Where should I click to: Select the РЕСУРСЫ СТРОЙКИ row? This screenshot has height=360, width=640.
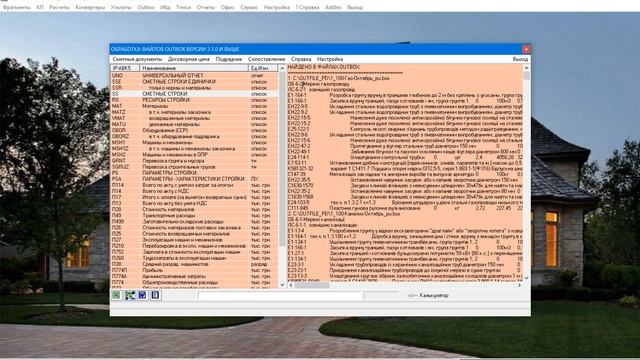[x=194, y=100]
